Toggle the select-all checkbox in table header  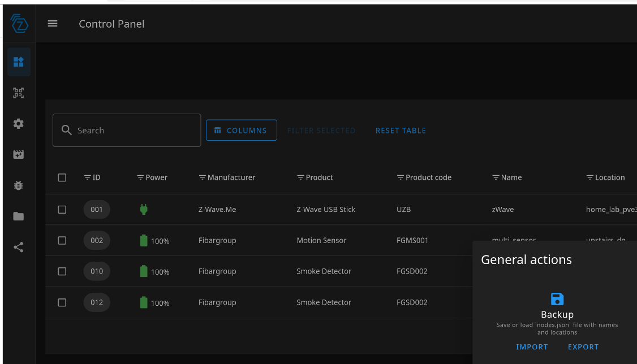(62, 177)
